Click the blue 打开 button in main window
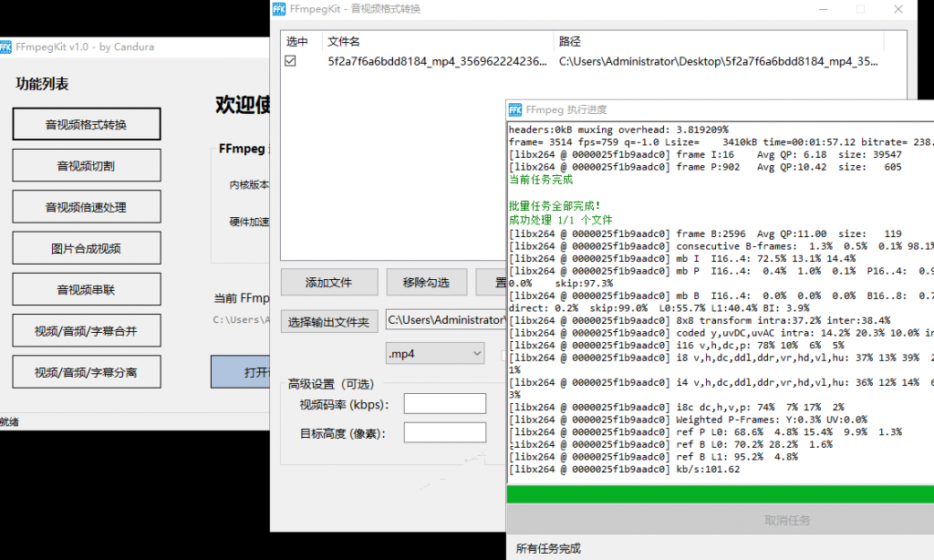The image size is (934, 560). [240, 372]
